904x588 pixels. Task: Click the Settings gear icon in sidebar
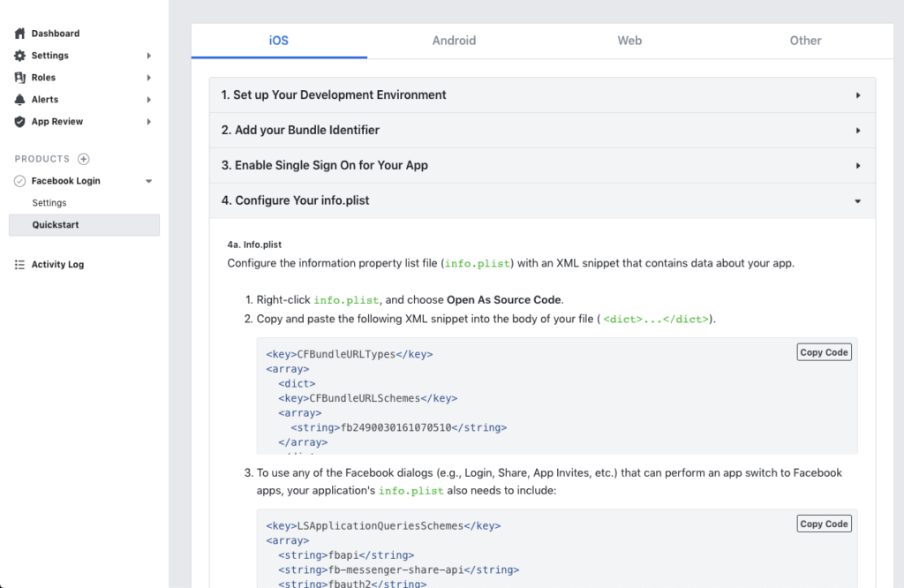tap(19, 55)
